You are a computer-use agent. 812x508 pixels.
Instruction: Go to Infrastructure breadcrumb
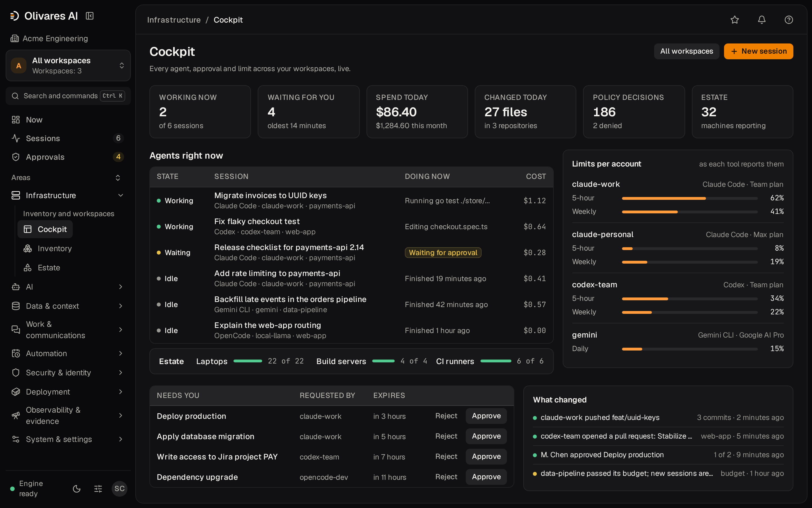[174, 20]
